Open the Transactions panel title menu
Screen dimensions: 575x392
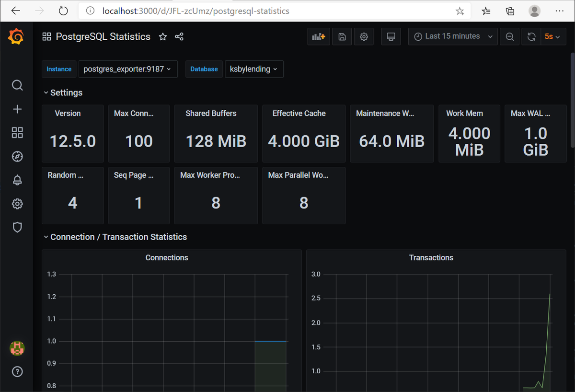pyautogui.click(x=431, y=258)
